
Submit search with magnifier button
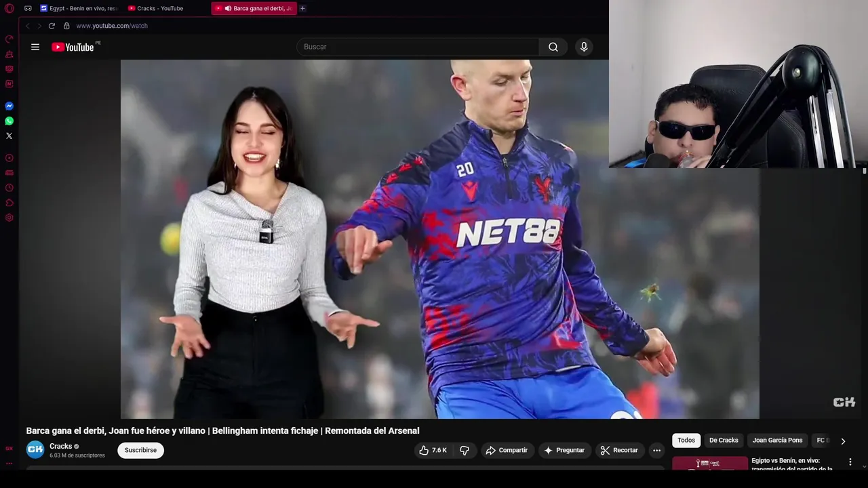[553, 47]
